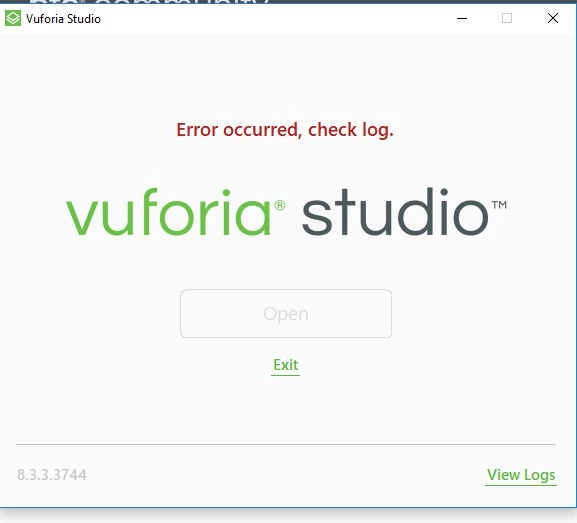Open View Logs link

(x=521, y=475)
